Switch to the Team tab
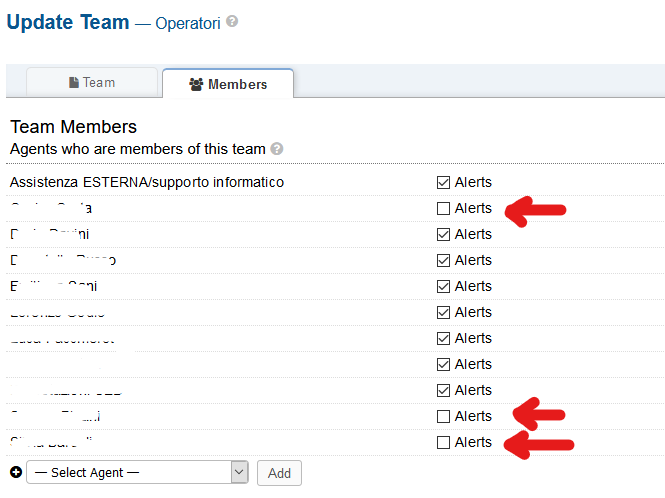The image size is (665, 498). [92, 83]
